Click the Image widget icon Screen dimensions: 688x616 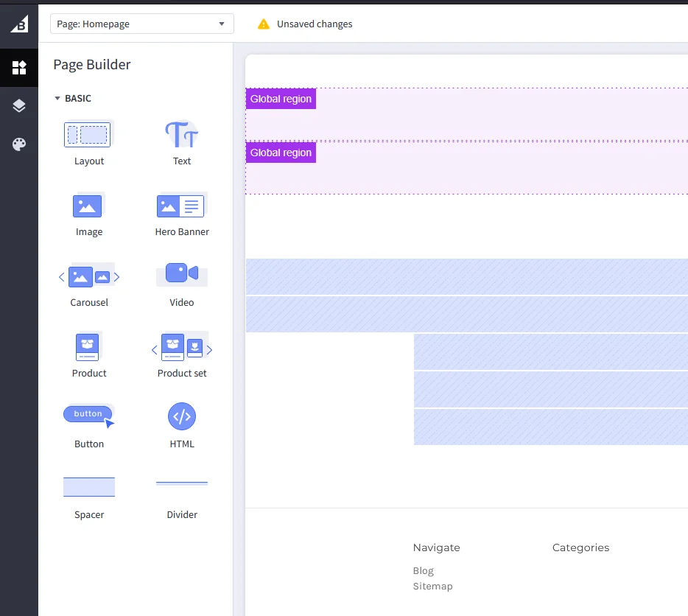(x=88, y=205)
